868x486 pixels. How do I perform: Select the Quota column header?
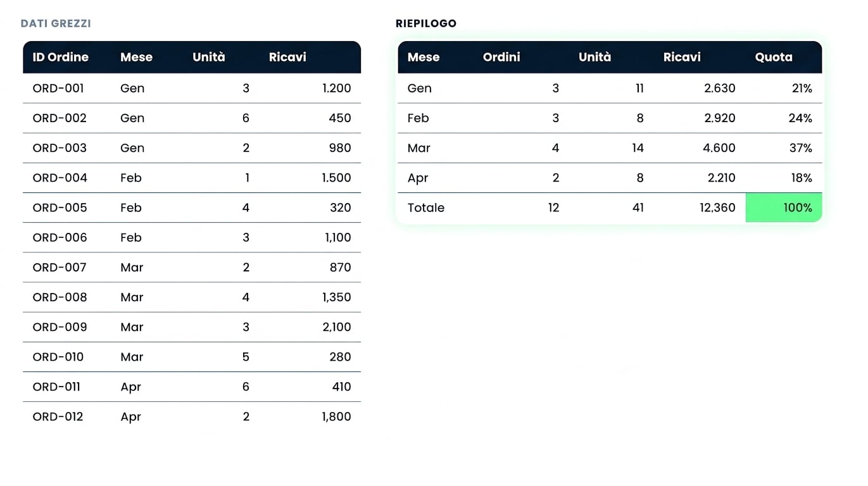point(774,57)
